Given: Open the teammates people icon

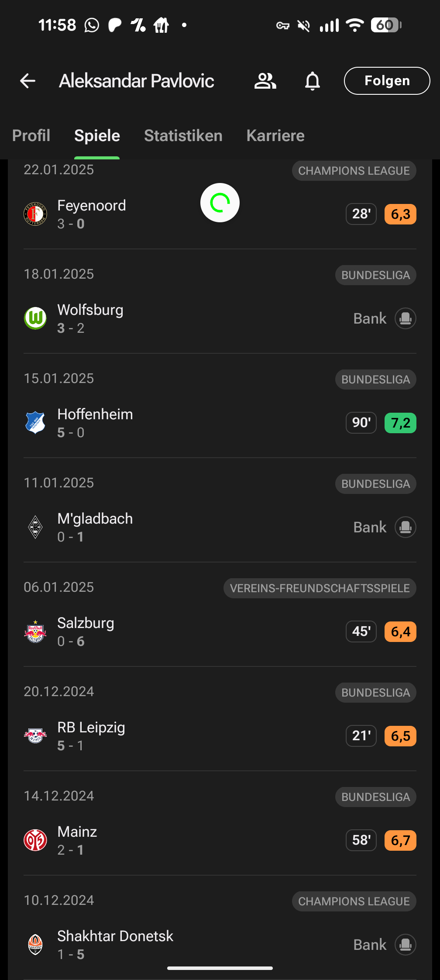Looking at the screenshot, I should (265, 81).
